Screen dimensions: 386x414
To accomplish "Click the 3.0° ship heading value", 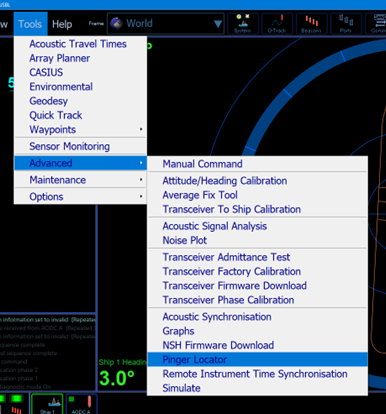I will 117,378.
